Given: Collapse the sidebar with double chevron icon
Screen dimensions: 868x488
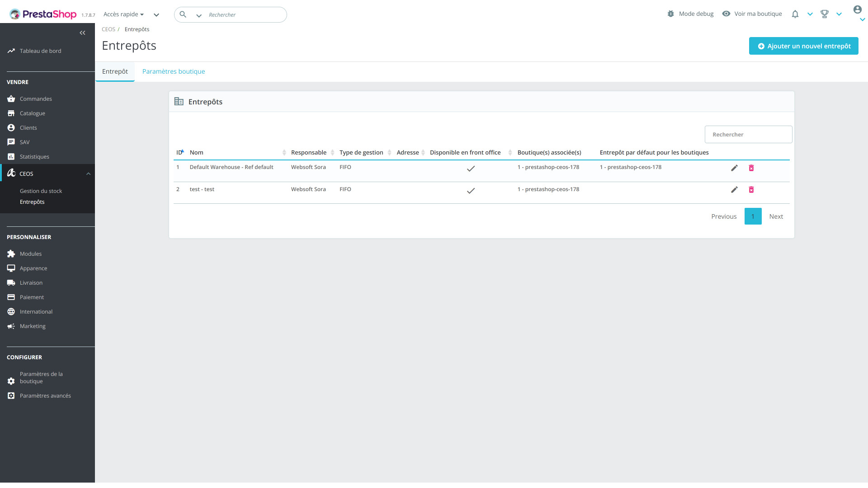Looking at the screenshot, I should pos(82,33).
